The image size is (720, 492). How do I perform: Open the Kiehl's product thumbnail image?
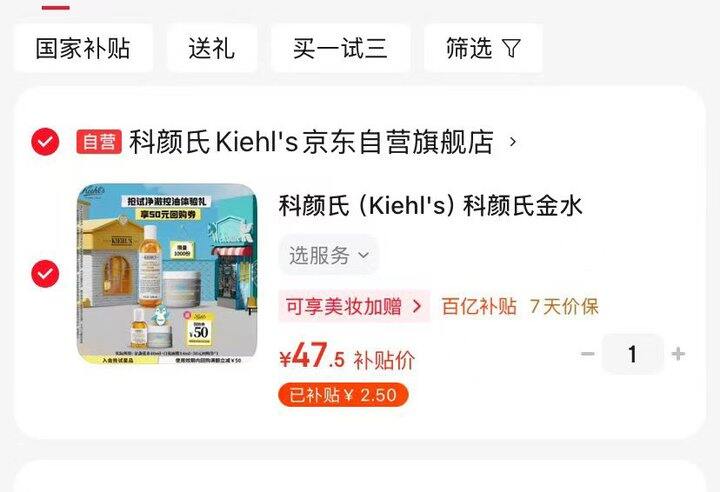pos(167,274)
